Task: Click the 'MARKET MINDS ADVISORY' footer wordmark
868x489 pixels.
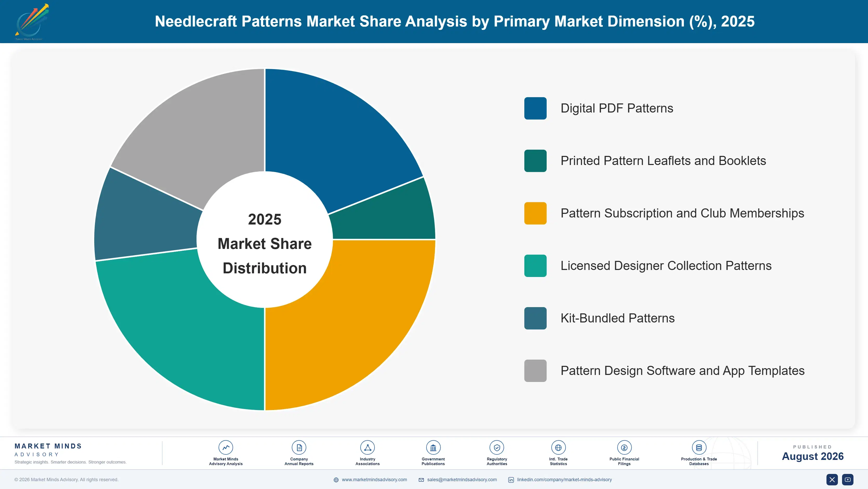Action: 48,450
